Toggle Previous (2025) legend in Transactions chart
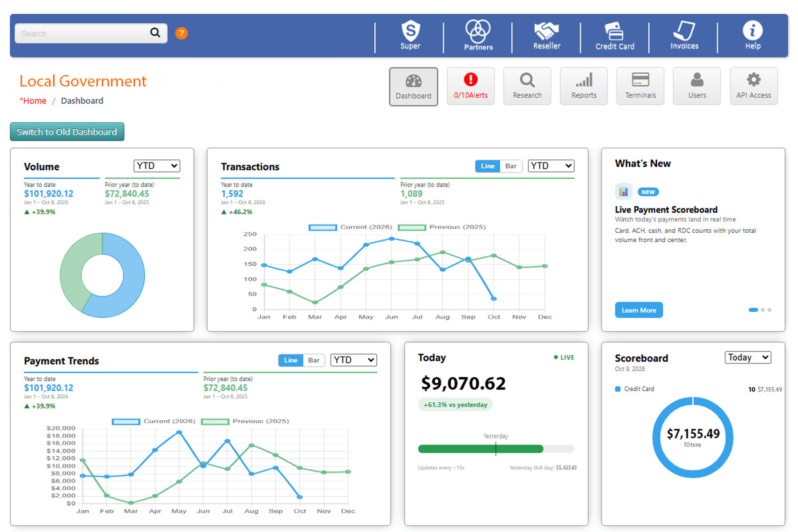The height and width of the screenshot is (532, 798). tap(442, 227)
